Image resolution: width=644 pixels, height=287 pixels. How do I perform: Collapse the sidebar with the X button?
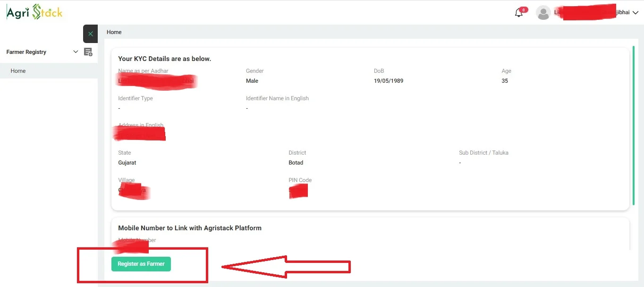pyautogui.click(x=90, y=34)
